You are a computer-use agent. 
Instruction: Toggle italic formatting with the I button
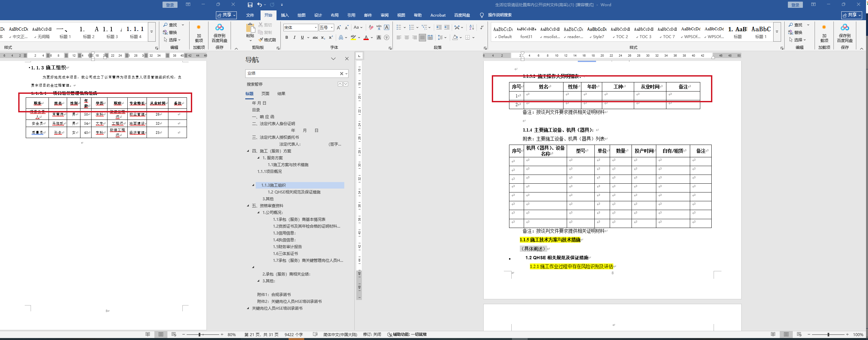(294, 37)
